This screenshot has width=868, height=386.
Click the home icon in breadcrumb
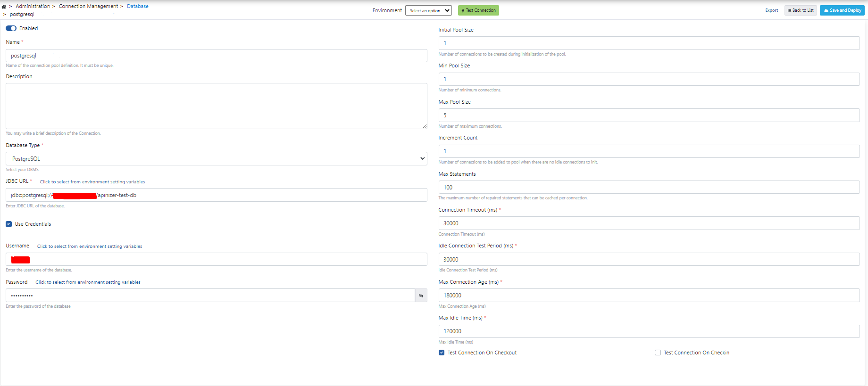point(4,7)
